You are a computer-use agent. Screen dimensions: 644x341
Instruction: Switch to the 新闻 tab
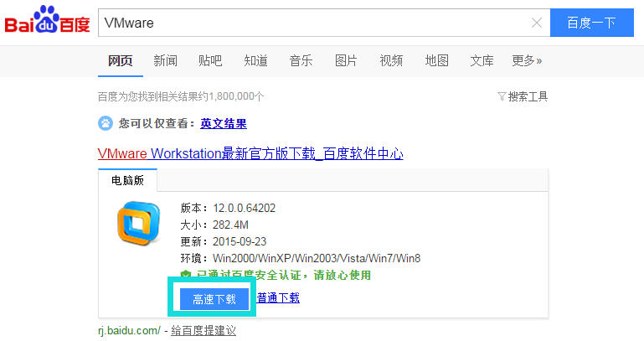click(x=166, y=61)
